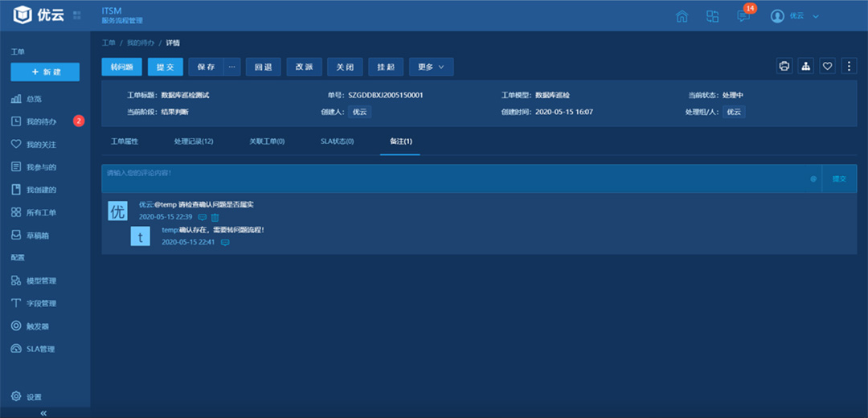This screenshot has width=868, height=418.
Task: Switch to the 处理记录(12) tab
Action: tap(193, 141)
